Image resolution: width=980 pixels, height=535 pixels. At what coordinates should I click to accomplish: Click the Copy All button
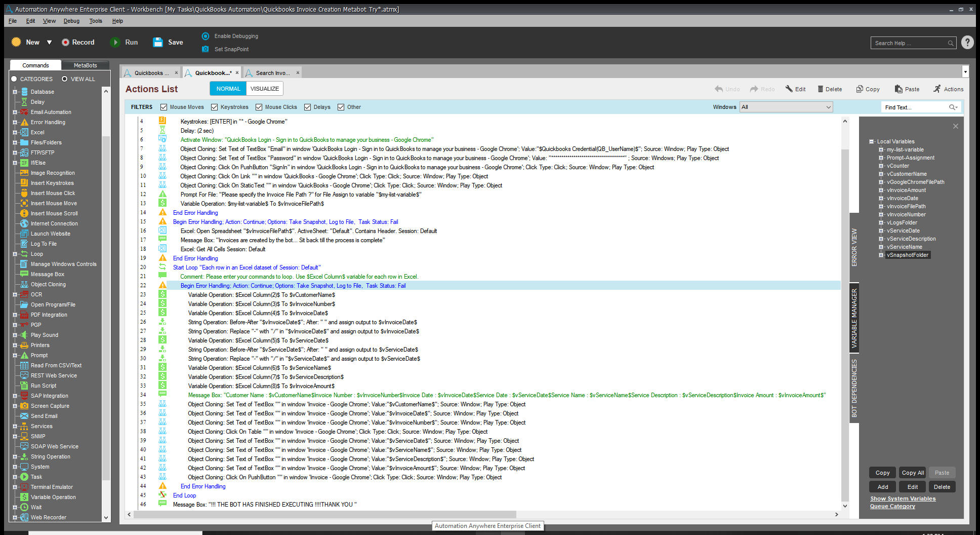(913, 473)
